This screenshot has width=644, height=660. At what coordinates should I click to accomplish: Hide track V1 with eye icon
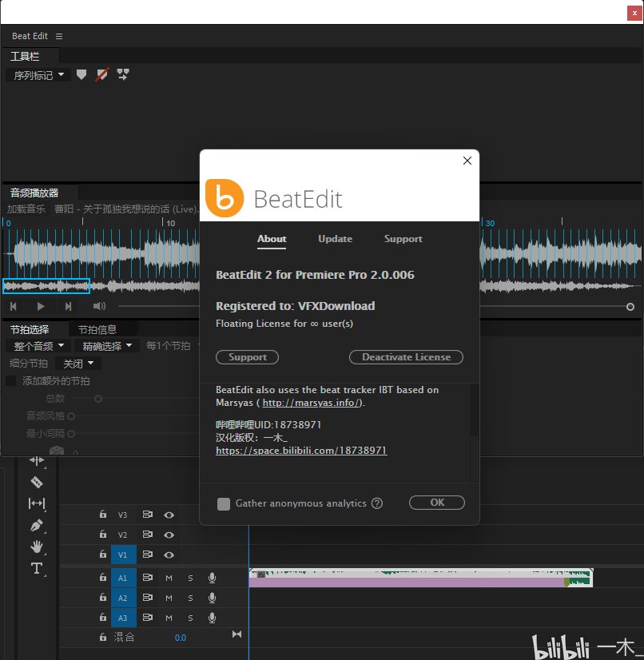pyautogui.click(x=169, y=555)
